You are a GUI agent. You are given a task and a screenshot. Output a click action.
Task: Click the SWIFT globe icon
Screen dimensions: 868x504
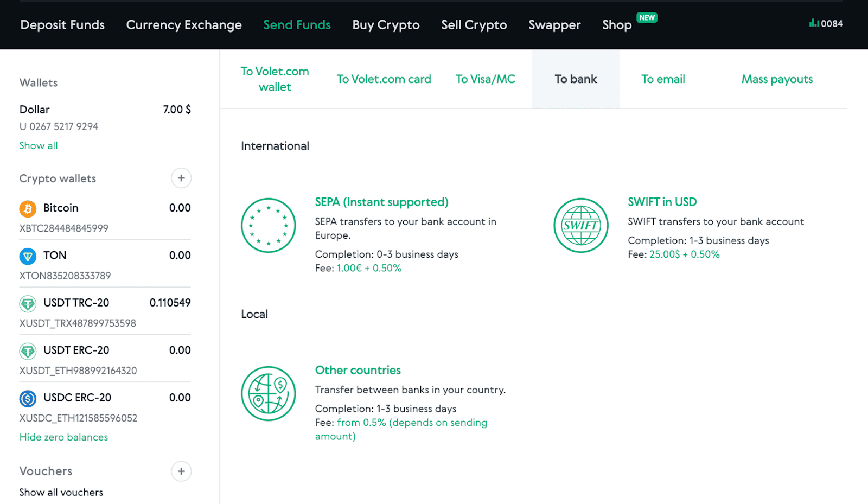(x=580, y=225)
